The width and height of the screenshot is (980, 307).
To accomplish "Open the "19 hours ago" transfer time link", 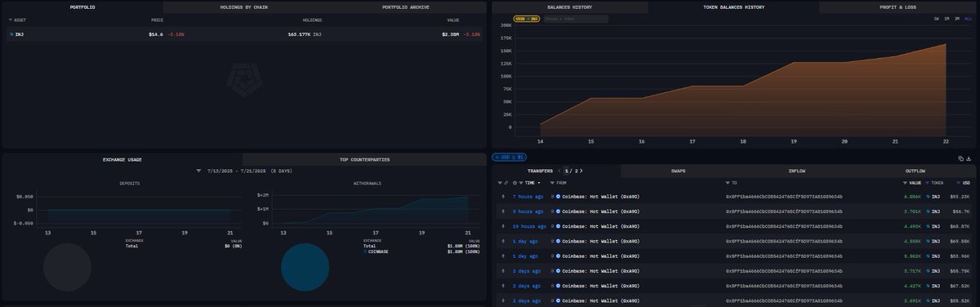I will (x=529, y=226).
